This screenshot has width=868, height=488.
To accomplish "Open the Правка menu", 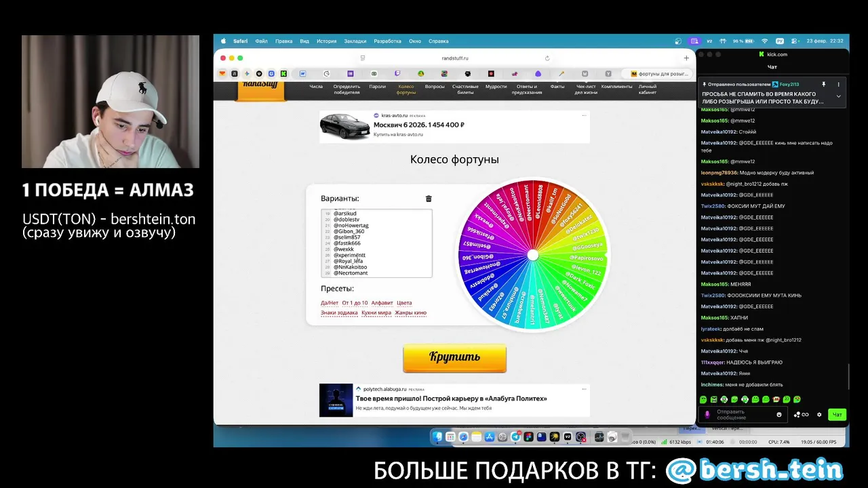I will 284,41.
